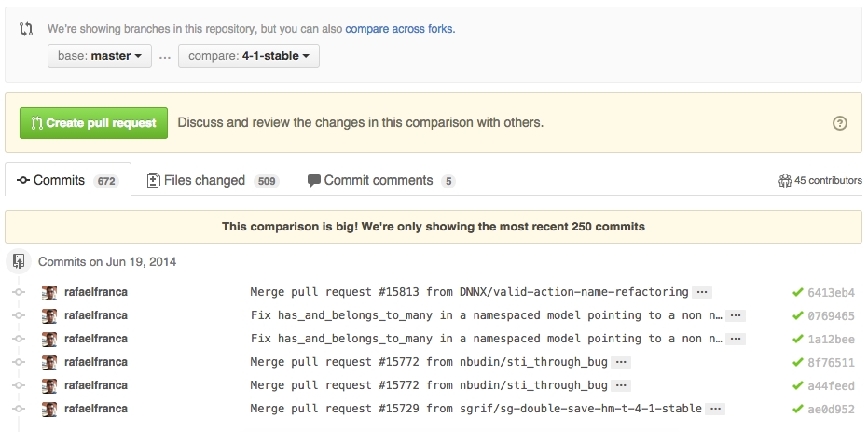Follow the compare across forks link

coord(400,29)
